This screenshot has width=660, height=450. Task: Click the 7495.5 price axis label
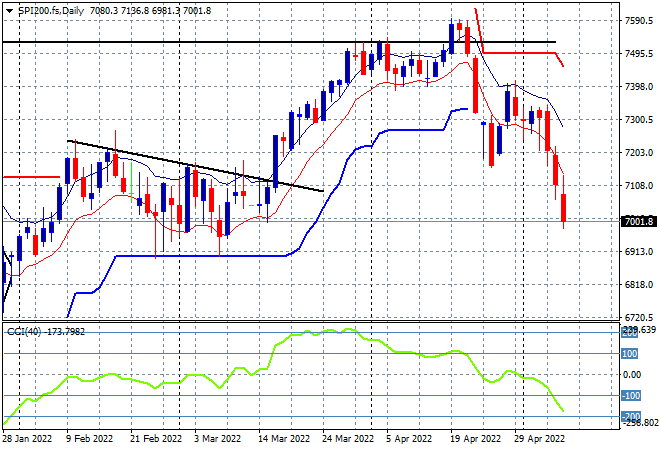(639, 54)
